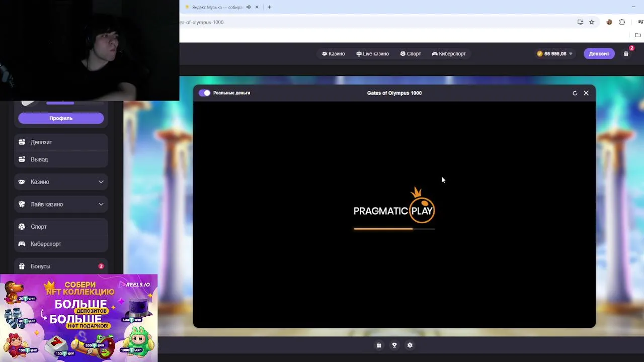Click the gear settings icon below the game
This screenshot has height=362, width=644.
pos(410,345)
